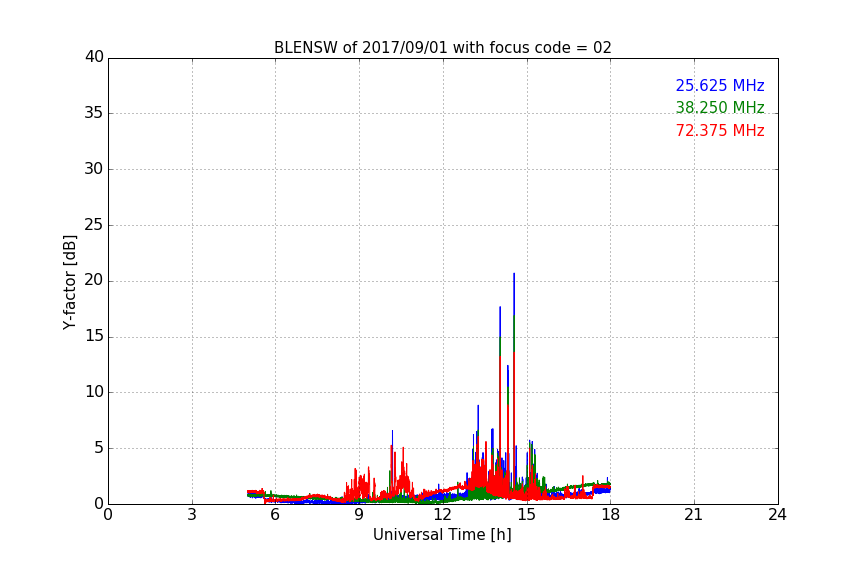Click the Y-factor [dB] axis label
Screen dimensions: 864x576
[x=69, y=282]
